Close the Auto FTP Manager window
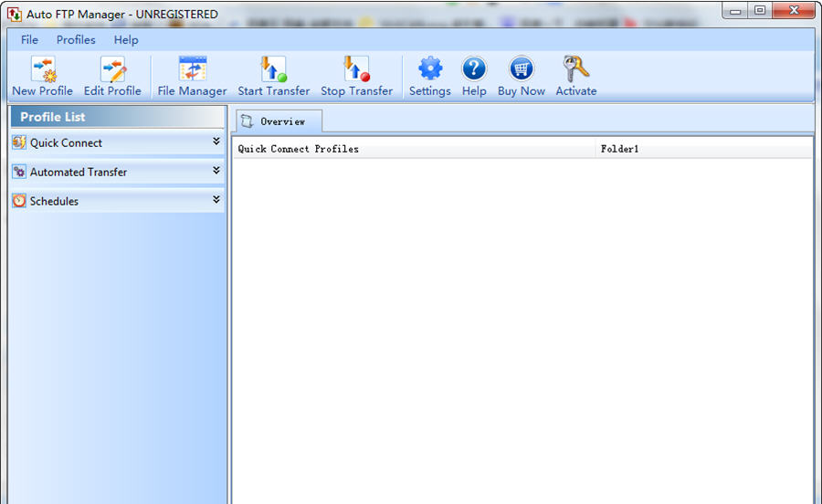 click(x=794, y=10)
